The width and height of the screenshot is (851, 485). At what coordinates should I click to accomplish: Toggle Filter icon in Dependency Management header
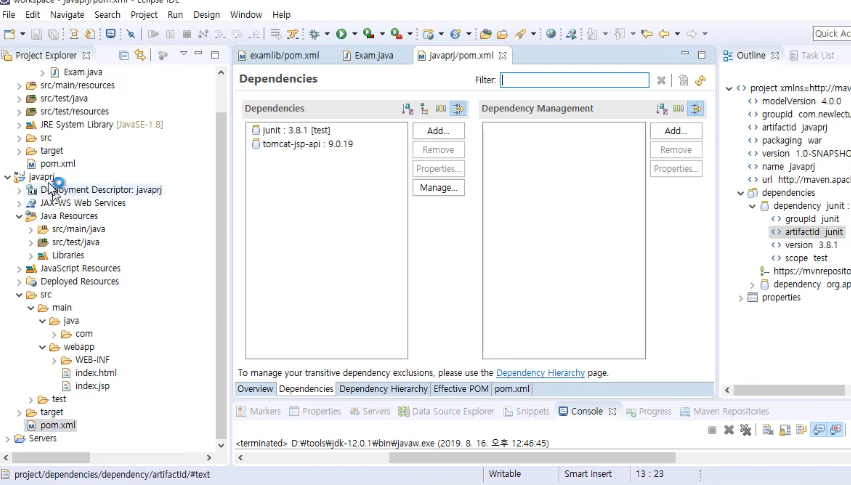695,109
